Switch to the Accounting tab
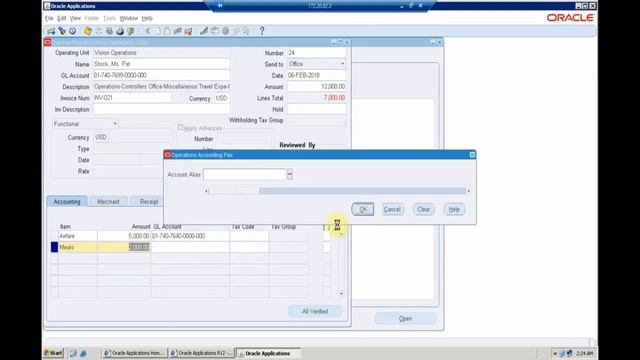 click(67, 202)
